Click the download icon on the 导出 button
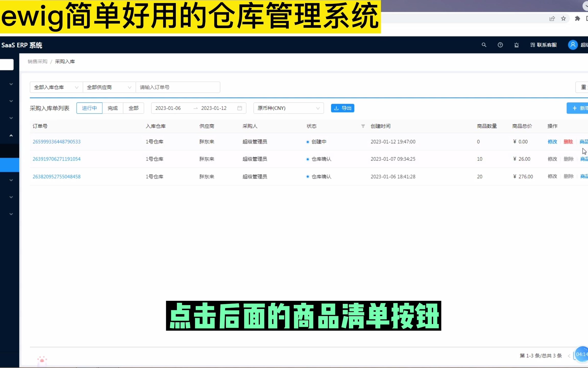The image size is (588, 368). point(336,108)
